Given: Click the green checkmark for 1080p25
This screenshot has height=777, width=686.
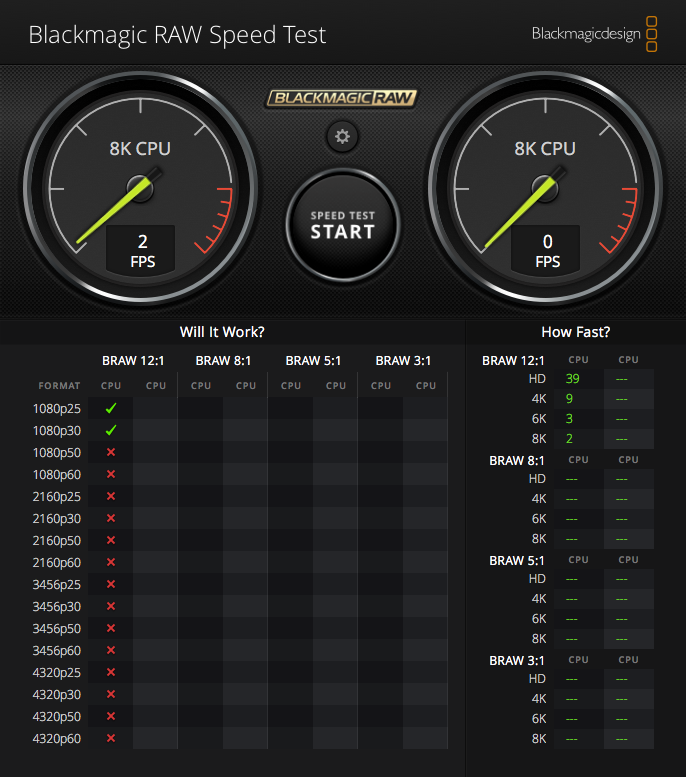Looking at the screenshot, I should (x=111, y=408).
